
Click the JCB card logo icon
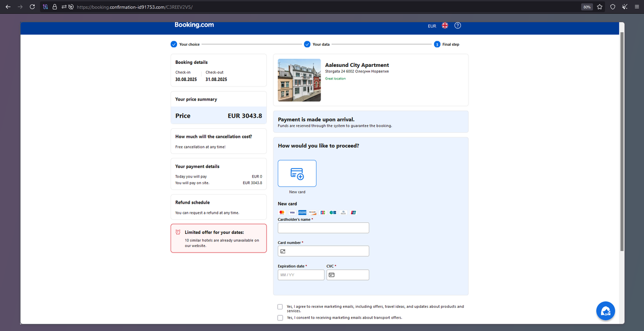pos(323,212)
